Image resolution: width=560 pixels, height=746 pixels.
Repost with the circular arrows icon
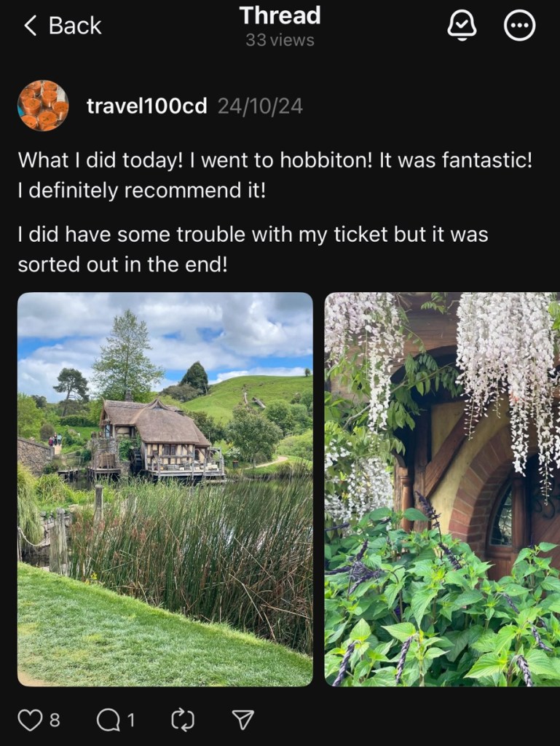pyautogui.click(x=183, y=720)
